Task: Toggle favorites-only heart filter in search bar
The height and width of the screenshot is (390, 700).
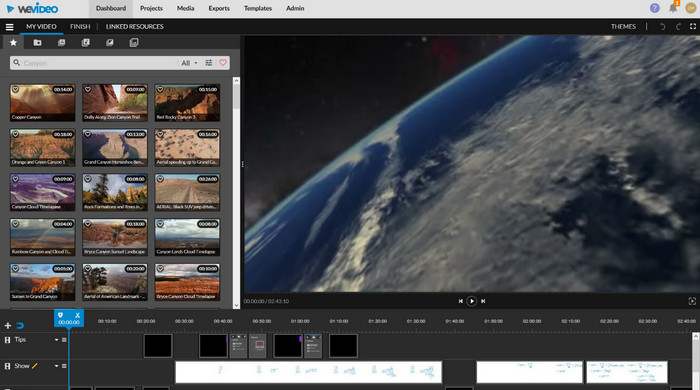Action: [223, 63]
